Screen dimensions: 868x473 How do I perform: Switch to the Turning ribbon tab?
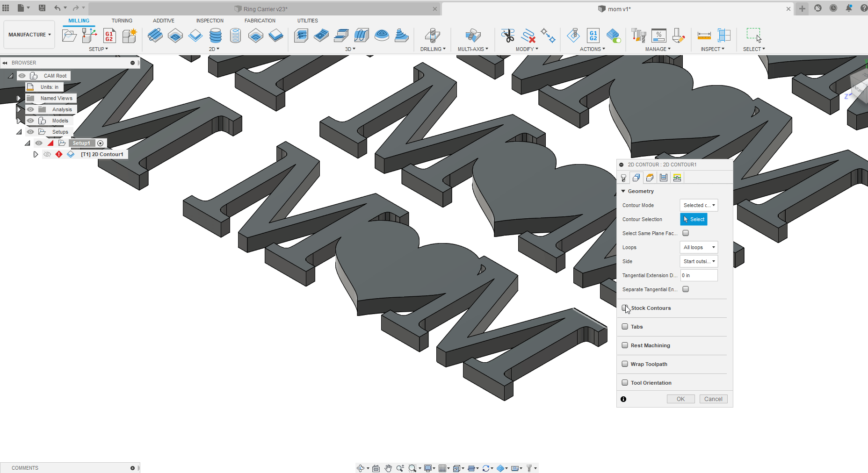pyautogui.click(x=122, y=21)
